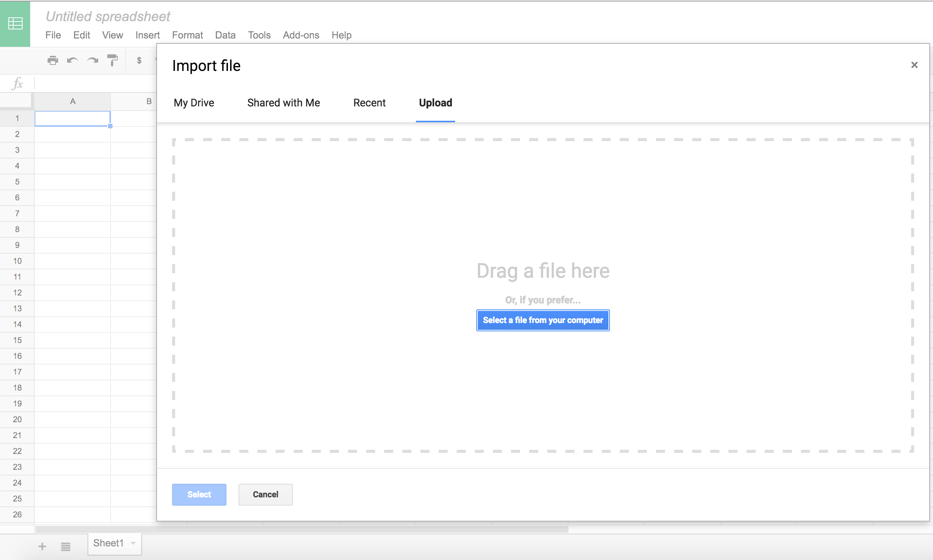
Task: Select row 10 header
Action: click(x=17, y=261)
